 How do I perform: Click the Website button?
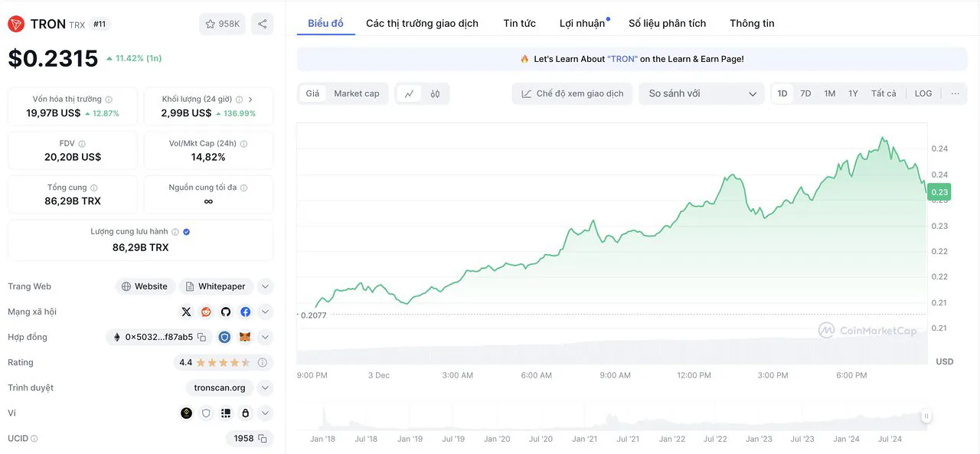point(145,286)
